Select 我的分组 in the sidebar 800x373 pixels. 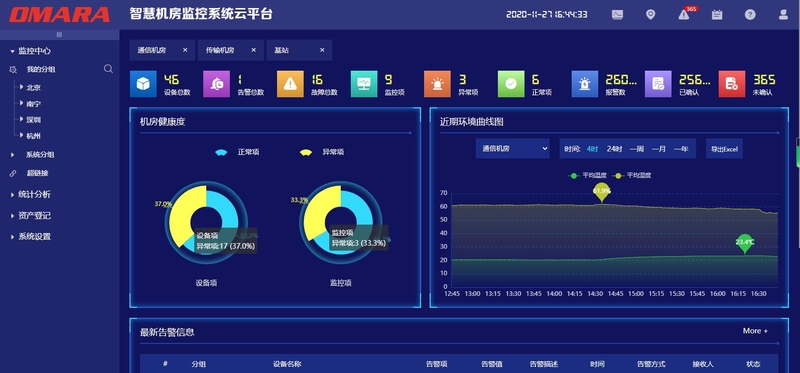(41, 69)
